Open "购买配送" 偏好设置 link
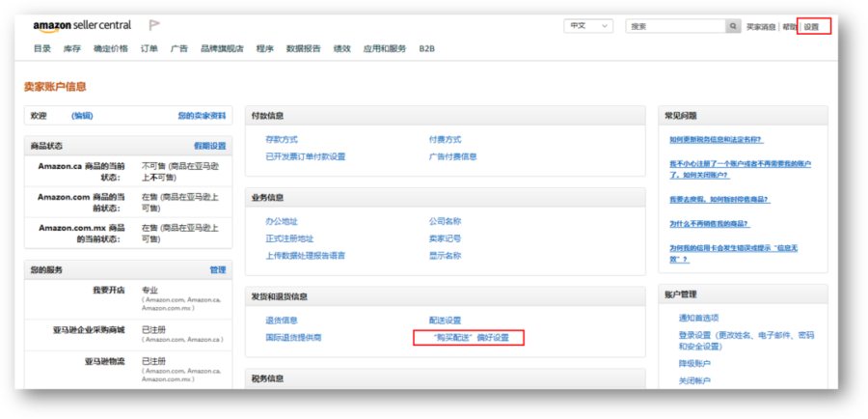The image size is (868, 419). 471,338
